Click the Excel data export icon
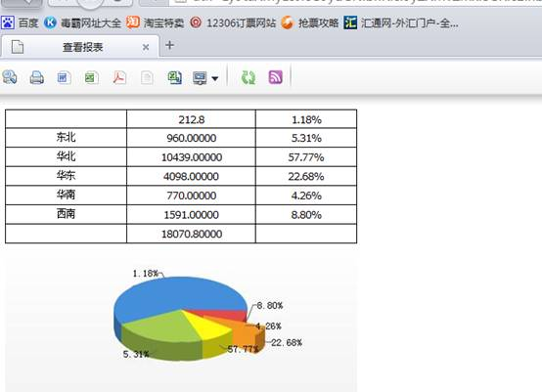Screen dimensions: 542x392 click(x=174, y=77)
